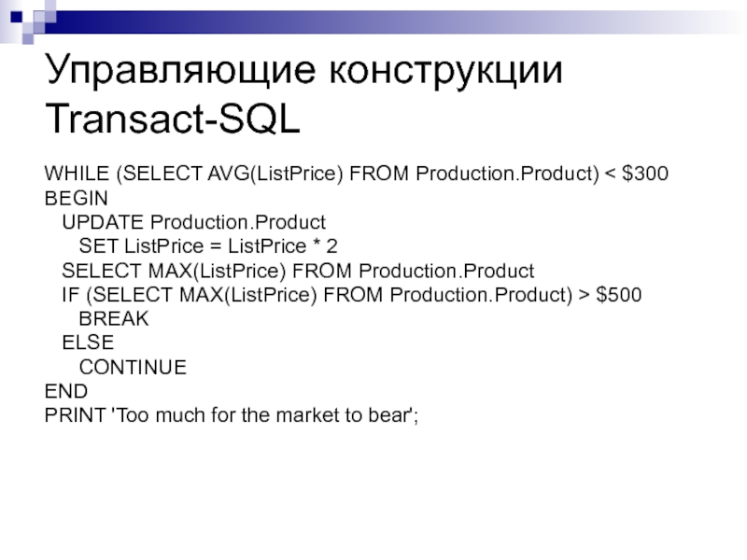Click the BEGIN keyword
The height and width of the screenshot is (560, 747).
(x=76, y=199)
